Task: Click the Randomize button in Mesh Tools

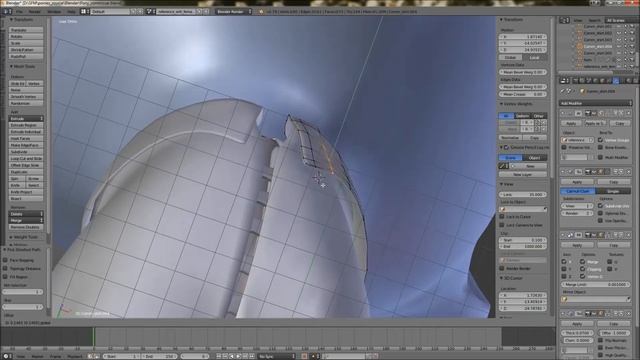Action: coord(26,103)
